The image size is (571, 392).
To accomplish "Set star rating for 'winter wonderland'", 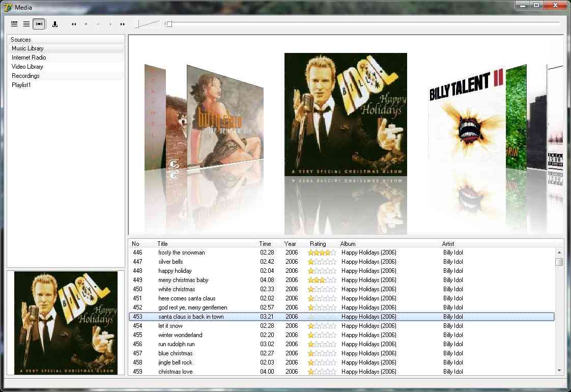I will point(322,335).
